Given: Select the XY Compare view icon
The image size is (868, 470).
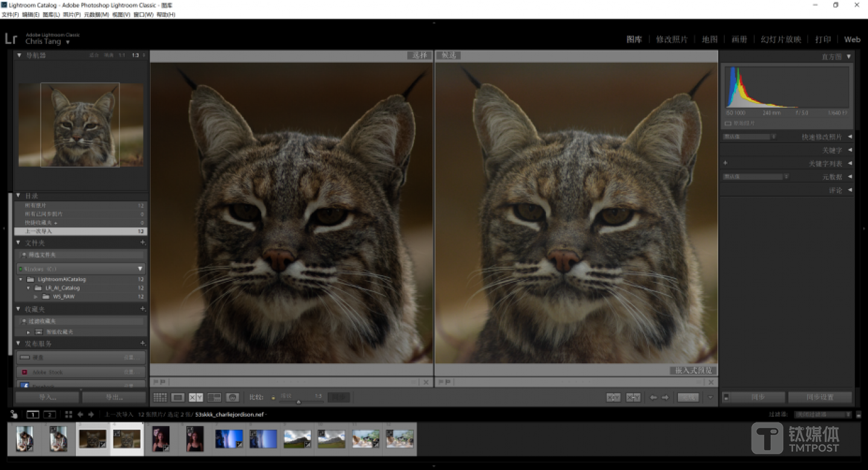Looking at the screenshot, I should pyautogui.click(x=196, y=398).
